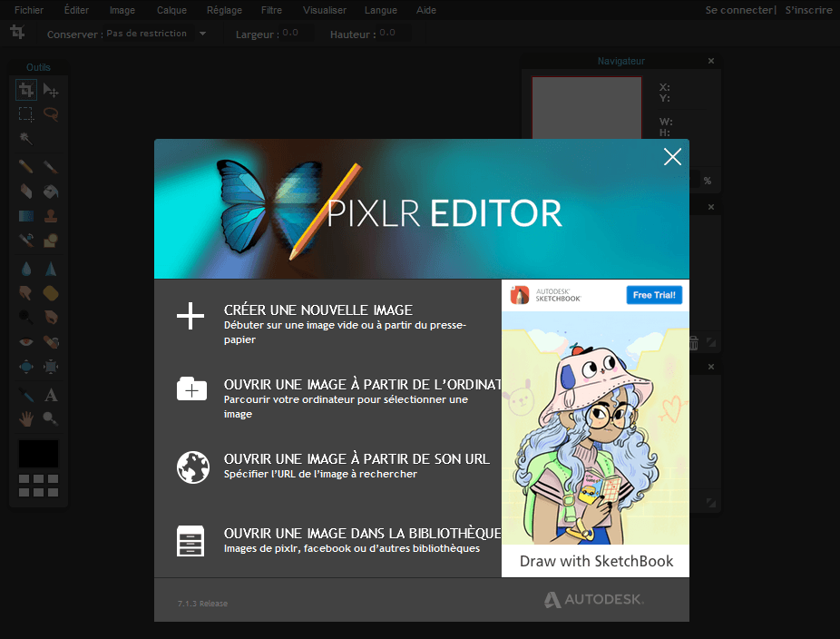The height and width of the screenshot is (639, 840).
Task: Click the crop icon in options bar
Action: tap(17, 32)
